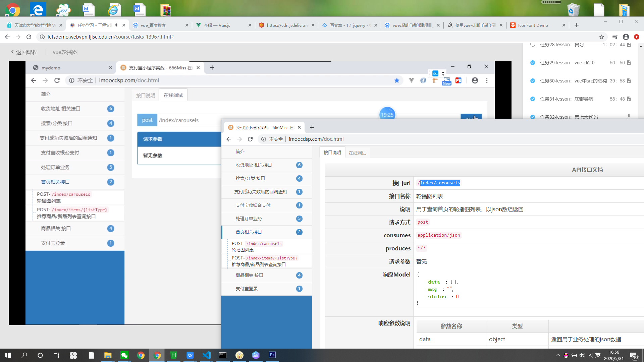Toggle the 任务30 vue中src的结构 check circle
The height and width of the screenshot is (362, 644).
tap(532, 81)
